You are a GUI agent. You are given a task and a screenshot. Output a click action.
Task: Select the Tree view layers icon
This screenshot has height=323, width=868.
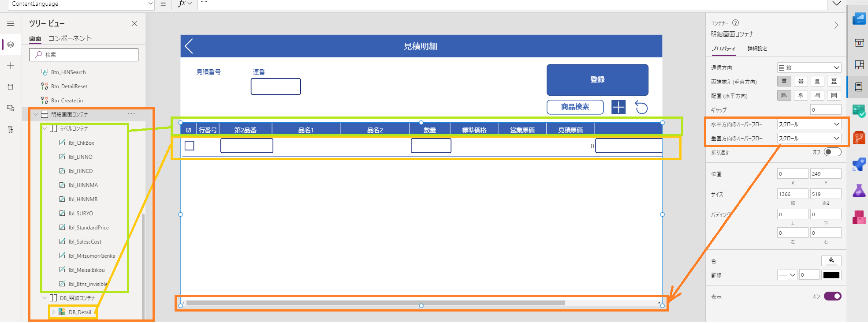click(11, 45)
